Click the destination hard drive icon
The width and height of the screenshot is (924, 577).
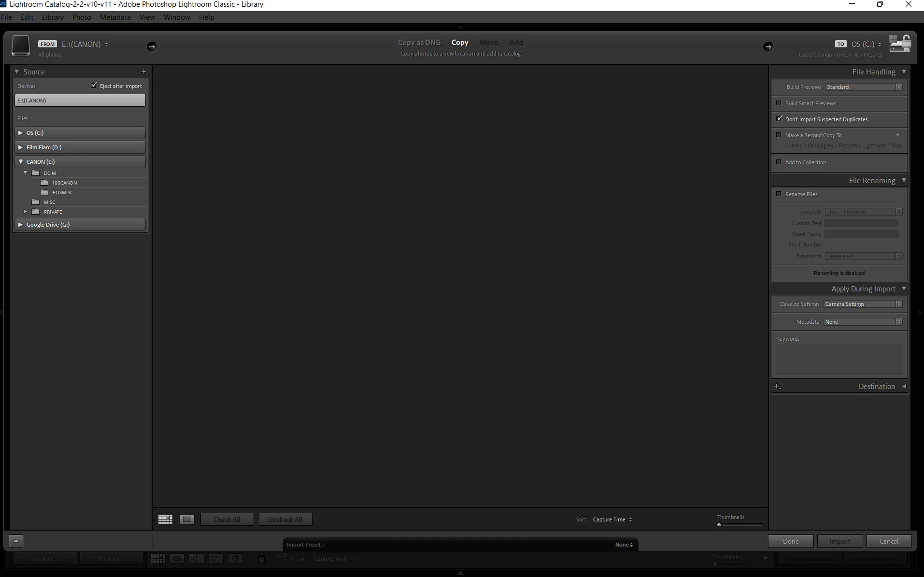point(900,44)
